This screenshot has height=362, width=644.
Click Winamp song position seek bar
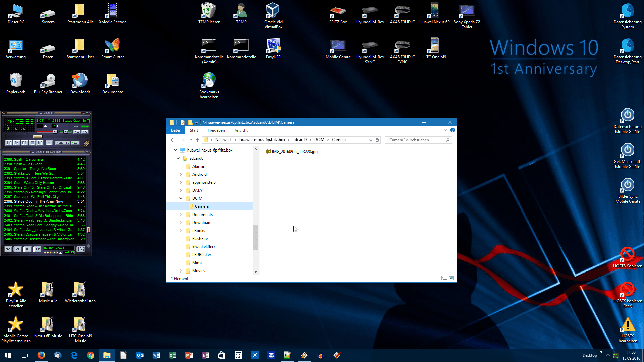[47, 136]
